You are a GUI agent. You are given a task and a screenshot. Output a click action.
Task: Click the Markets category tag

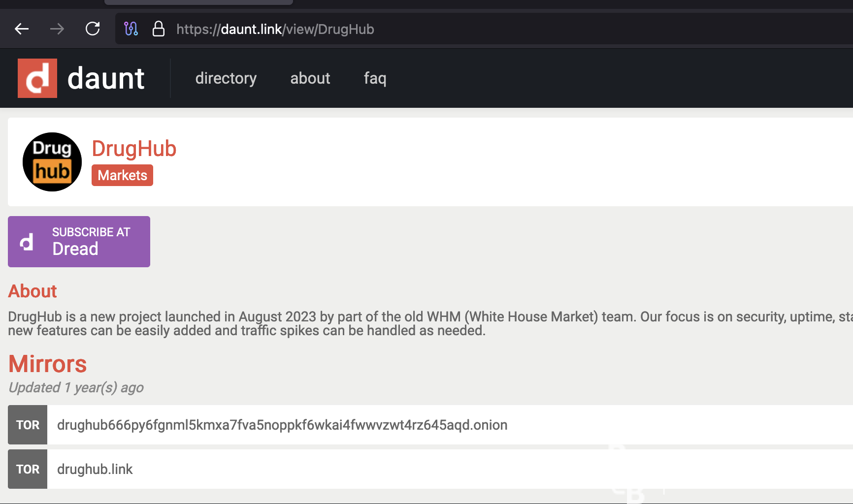(x=122, y=175)
